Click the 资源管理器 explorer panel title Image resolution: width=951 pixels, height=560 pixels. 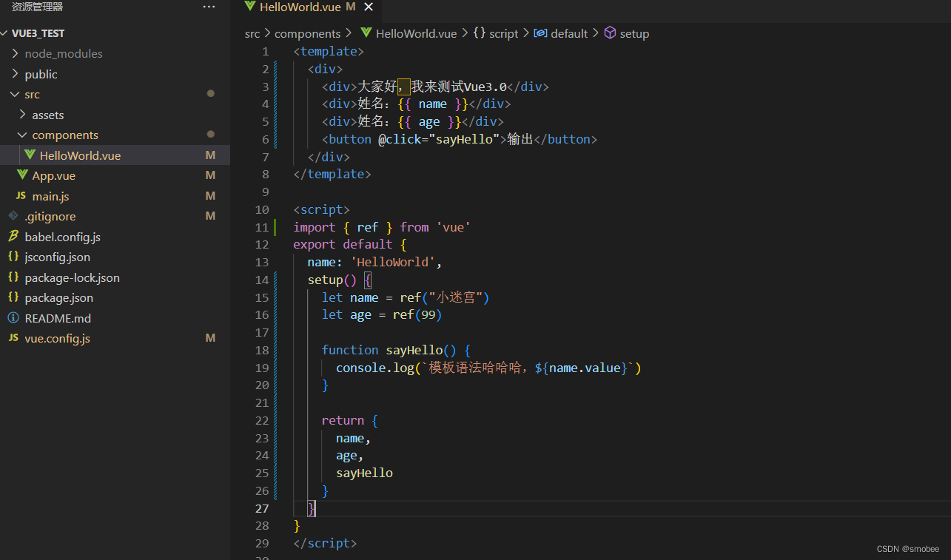(x=37, y=7)
